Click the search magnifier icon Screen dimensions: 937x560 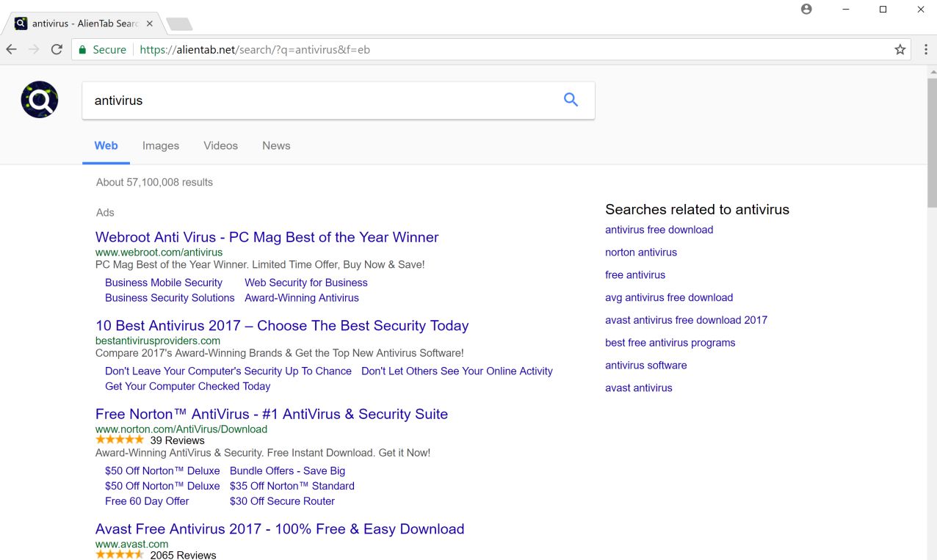[571, 99]
